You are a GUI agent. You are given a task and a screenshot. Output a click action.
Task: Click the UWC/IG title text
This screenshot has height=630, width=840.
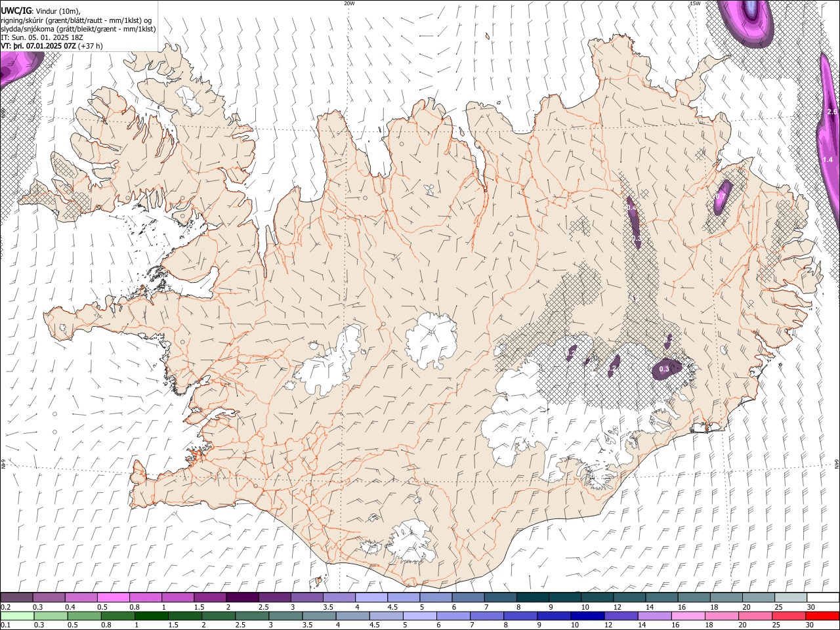click(x=16, y=11)
